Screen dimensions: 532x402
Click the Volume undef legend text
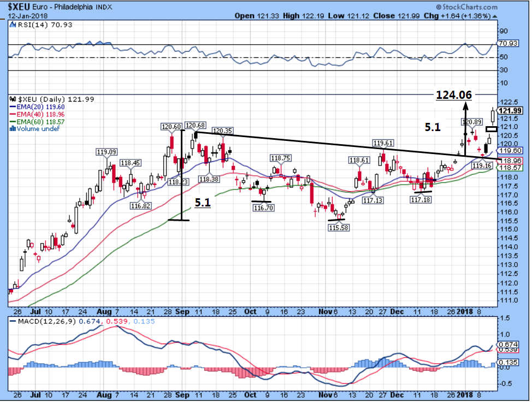tap(38, 129)
